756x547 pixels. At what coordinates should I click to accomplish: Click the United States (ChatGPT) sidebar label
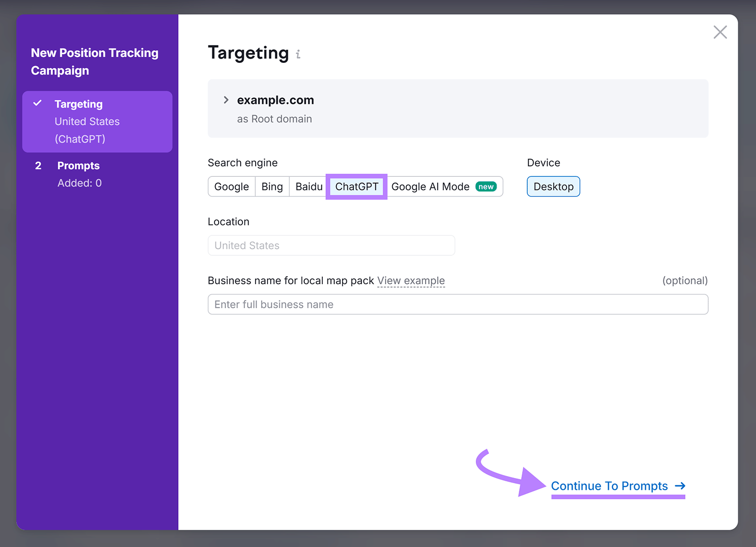87,130
